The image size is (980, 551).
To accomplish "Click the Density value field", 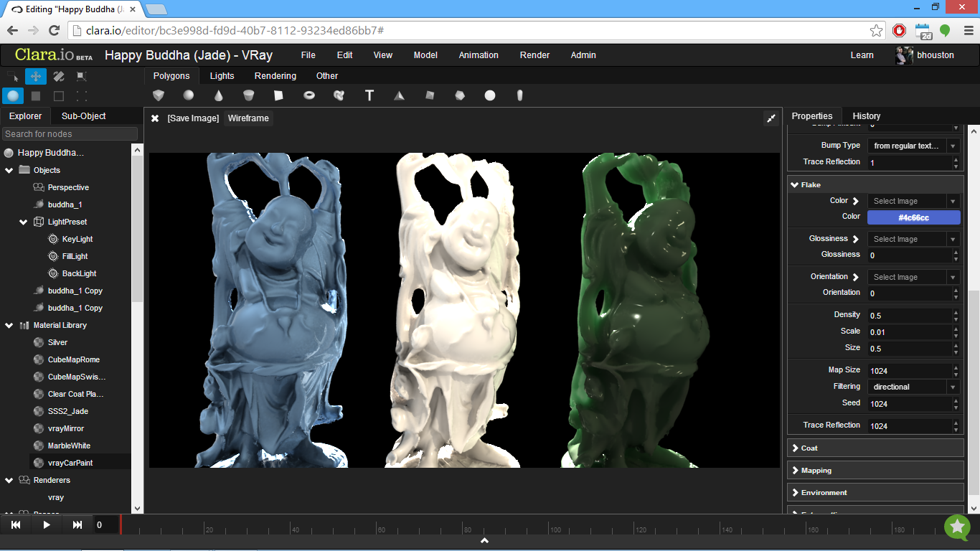I will click(910, 316).
